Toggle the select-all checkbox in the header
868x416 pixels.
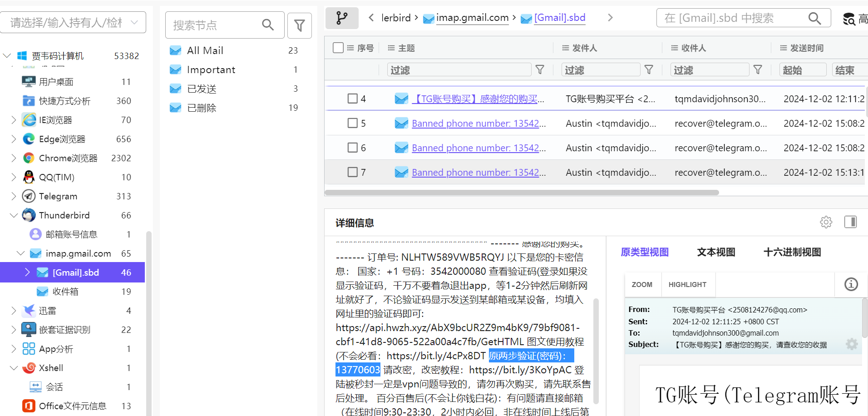click(x=338, y=48)
